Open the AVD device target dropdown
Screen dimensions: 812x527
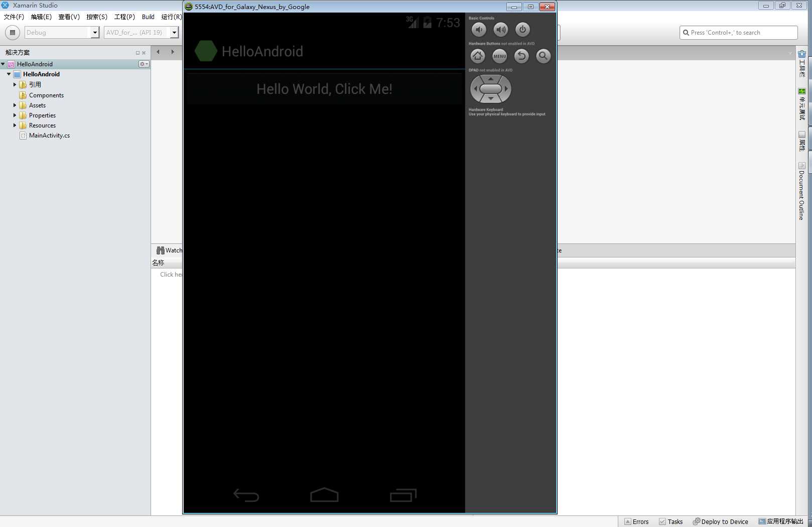(x=142, y=33)
